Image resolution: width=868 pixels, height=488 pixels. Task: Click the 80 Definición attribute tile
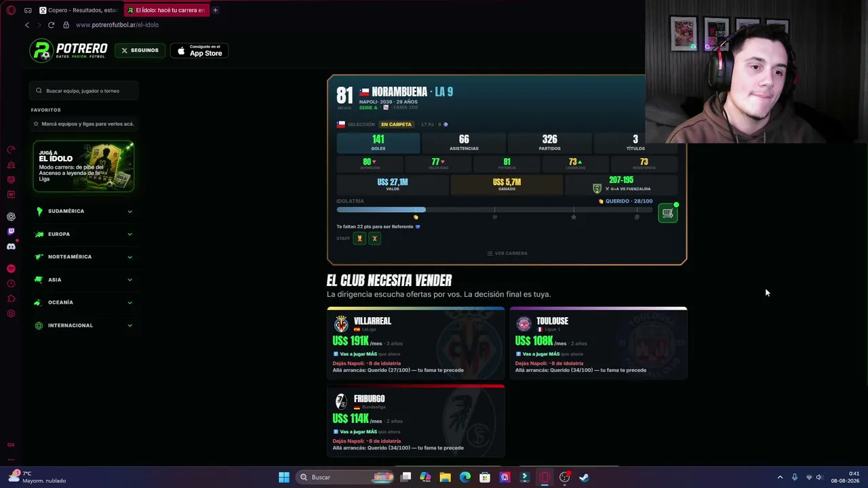point(370,164)
